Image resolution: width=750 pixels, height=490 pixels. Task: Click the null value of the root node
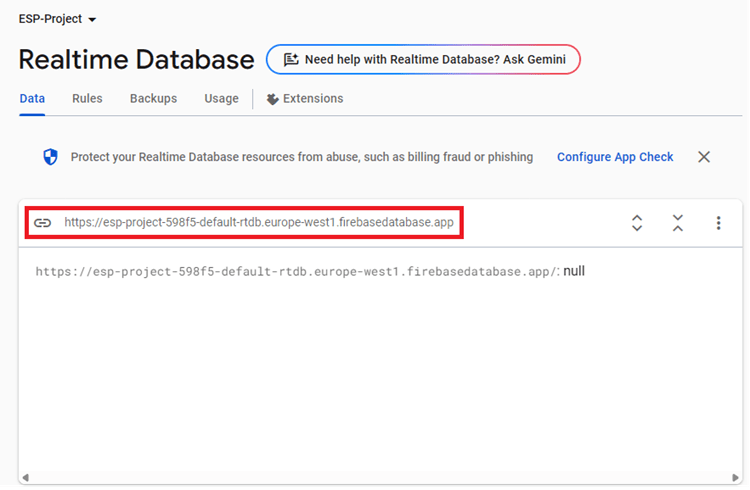[x=574, y=271]
